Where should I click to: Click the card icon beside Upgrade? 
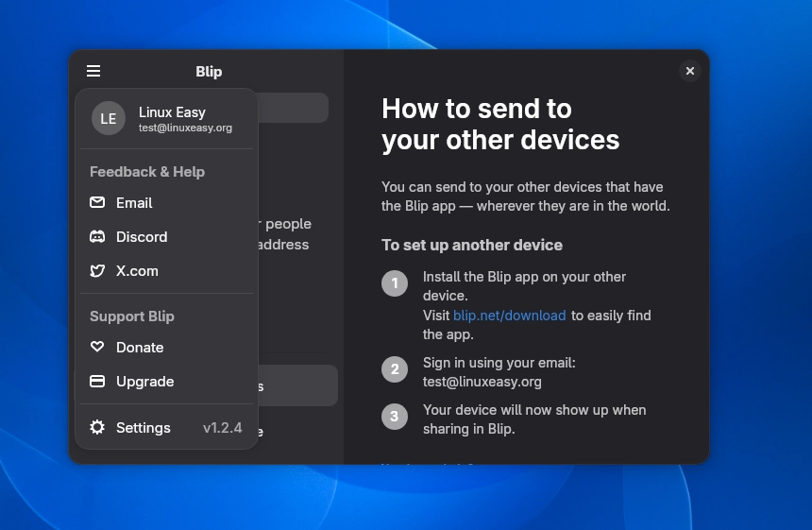click(x=97, y=382)
